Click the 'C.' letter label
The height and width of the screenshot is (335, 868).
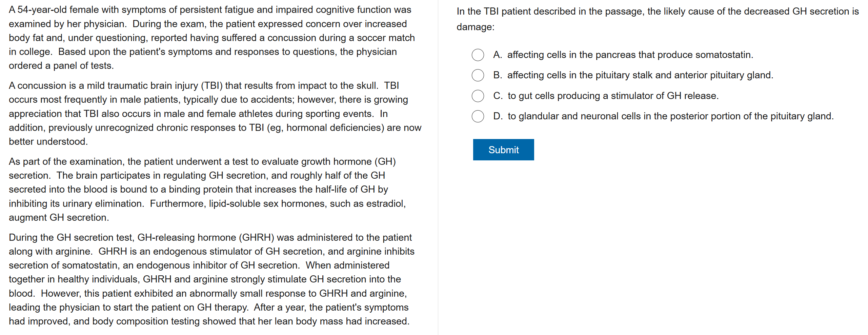coord(498,96)
